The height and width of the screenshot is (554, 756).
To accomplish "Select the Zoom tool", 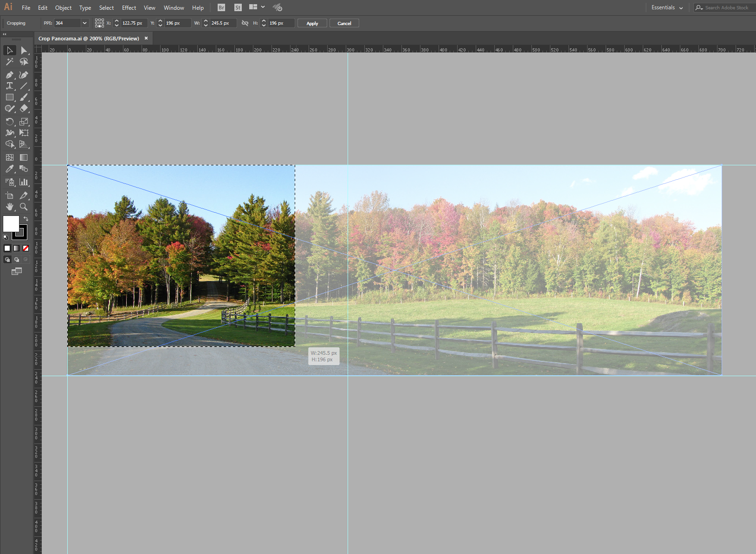I will click(24, 207).
